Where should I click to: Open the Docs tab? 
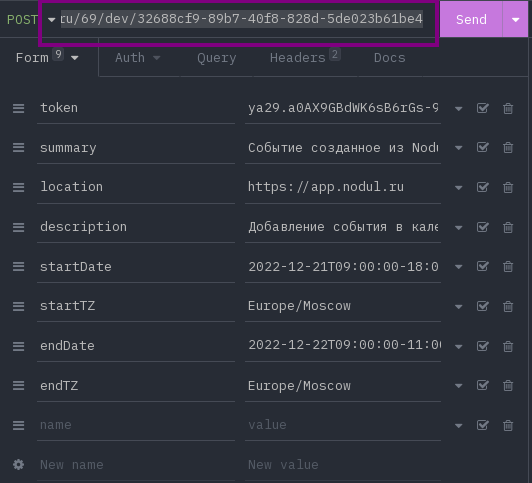[390, 58]
